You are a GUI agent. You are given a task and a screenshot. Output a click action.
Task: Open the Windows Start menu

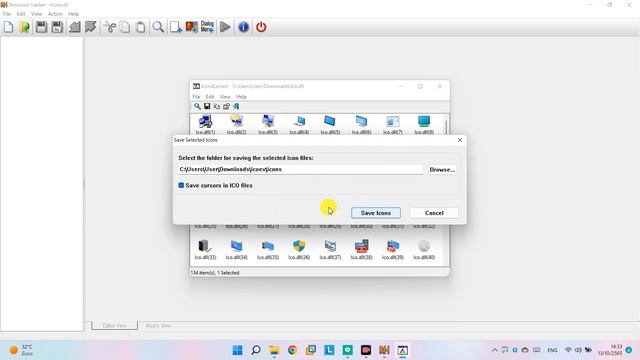coord(237,350)
